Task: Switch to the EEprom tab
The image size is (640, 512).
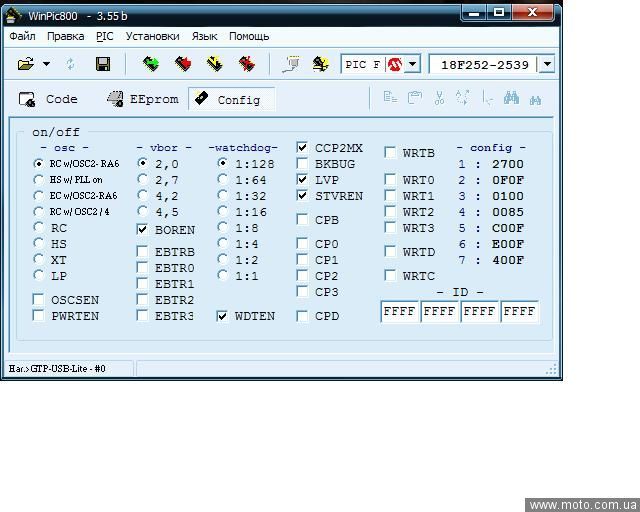Action: [x=143, y=99]
